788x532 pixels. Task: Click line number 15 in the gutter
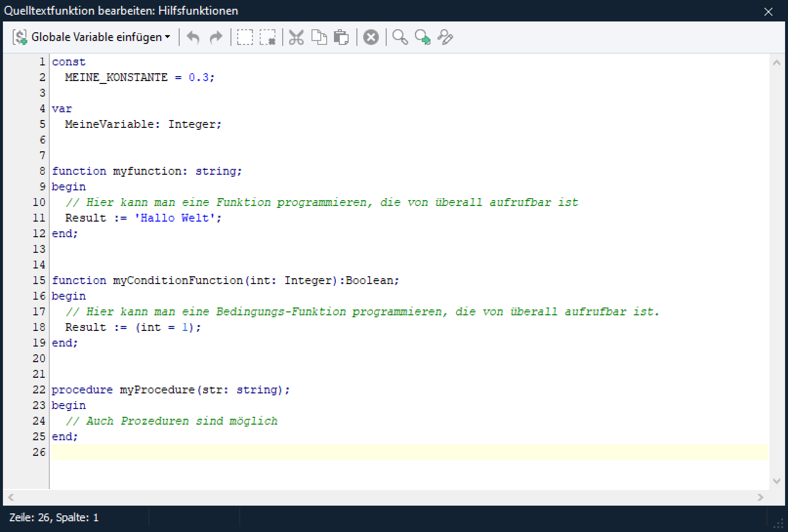pos(39,281)
